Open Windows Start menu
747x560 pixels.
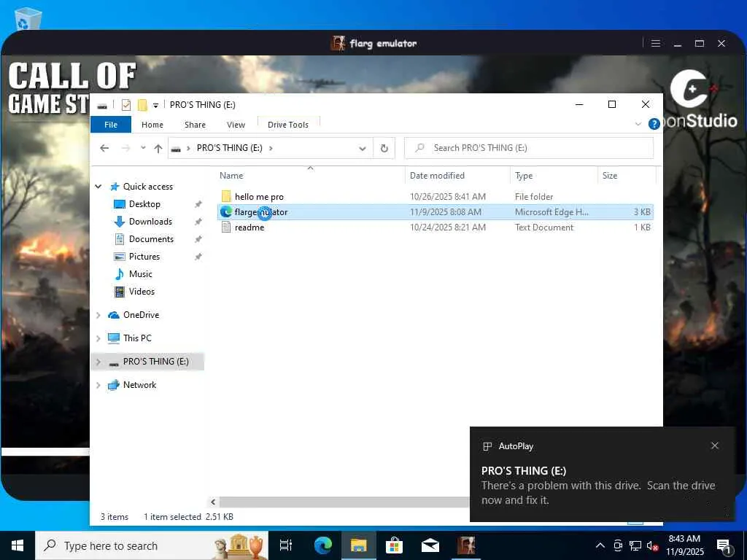pos(18,545)
